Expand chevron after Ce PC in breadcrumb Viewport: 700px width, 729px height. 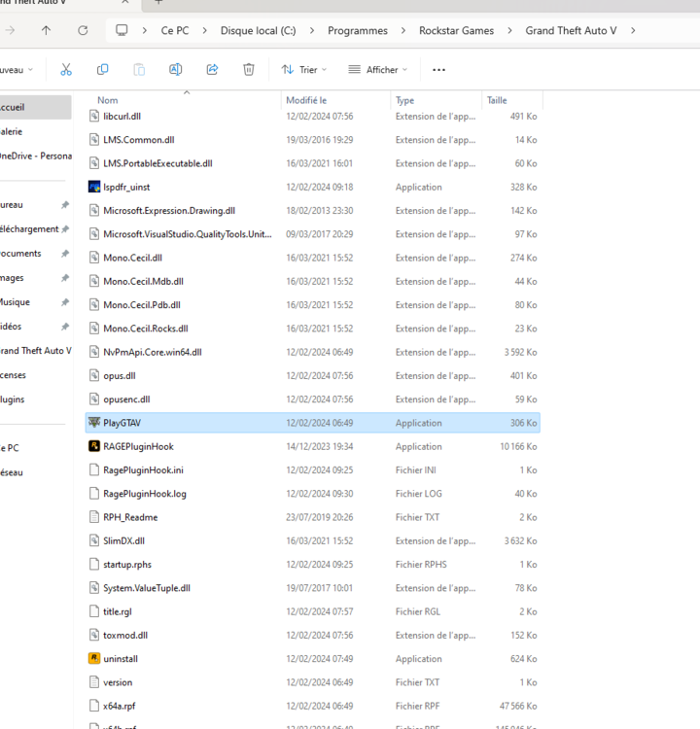(x=204, y=31)
